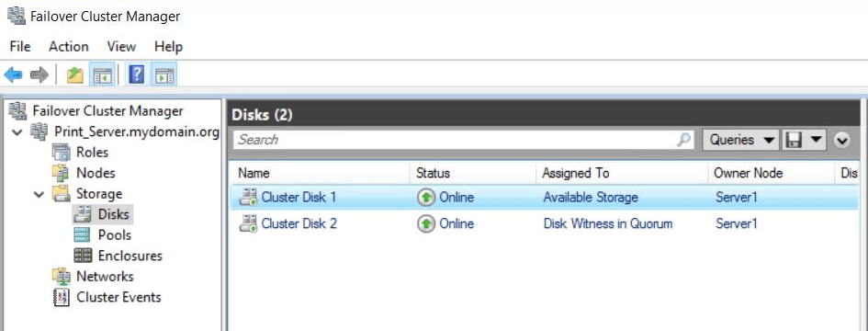
Task: Select Networks label in the tree
Action: point(105,276)
